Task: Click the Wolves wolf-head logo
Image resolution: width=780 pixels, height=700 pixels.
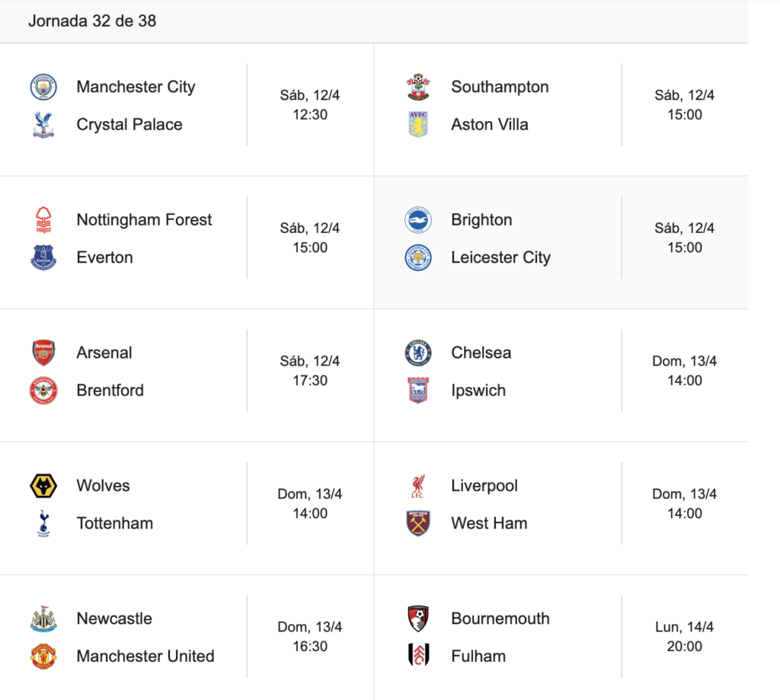Action: [43, 485]
